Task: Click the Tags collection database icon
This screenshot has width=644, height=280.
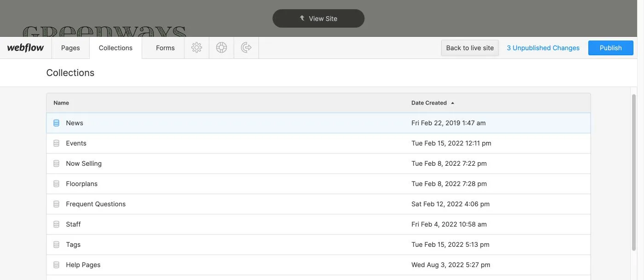Action: tap(57, 245)
